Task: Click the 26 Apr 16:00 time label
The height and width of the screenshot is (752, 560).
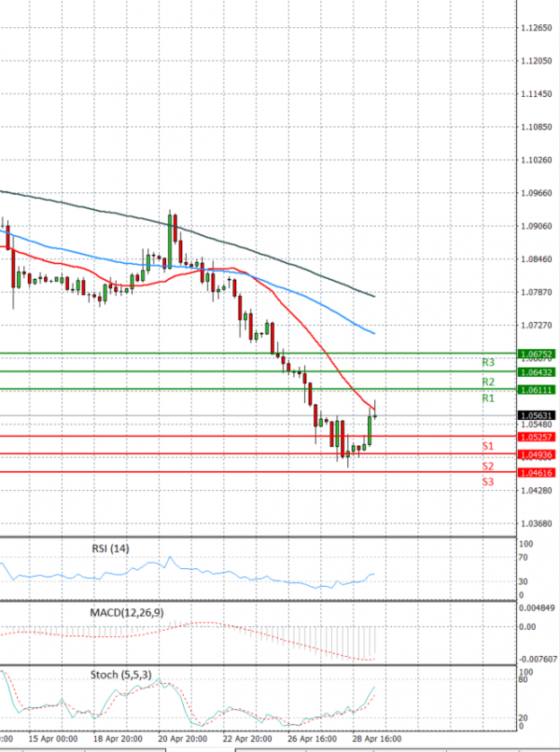Action: [x=312, y=739]
